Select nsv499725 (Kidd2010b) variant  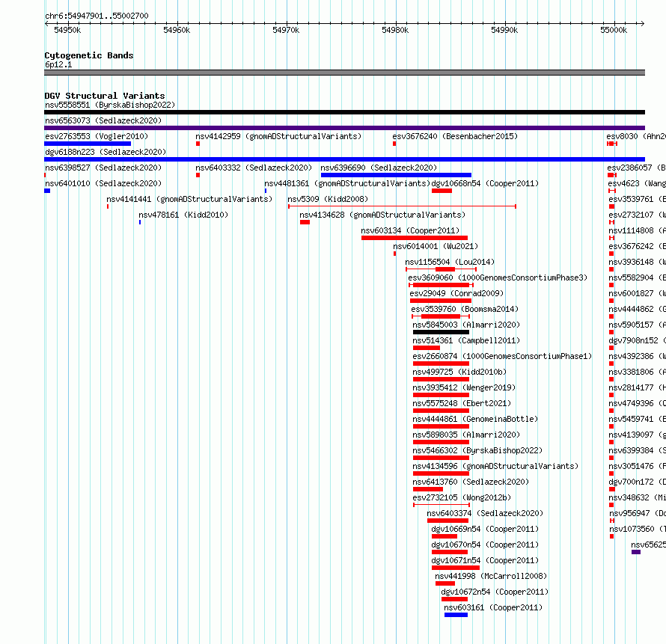(x=459, y=372)
